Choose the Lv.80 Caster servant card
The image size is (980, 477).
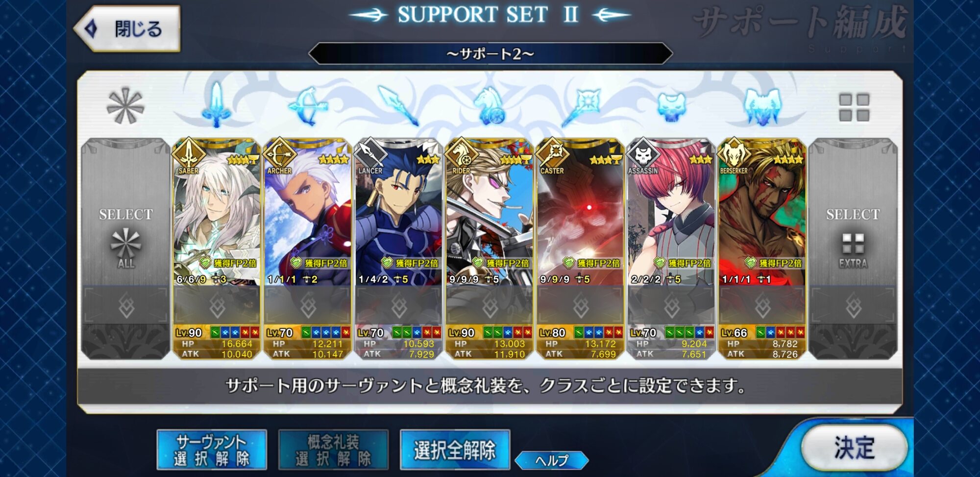[580, 249]
